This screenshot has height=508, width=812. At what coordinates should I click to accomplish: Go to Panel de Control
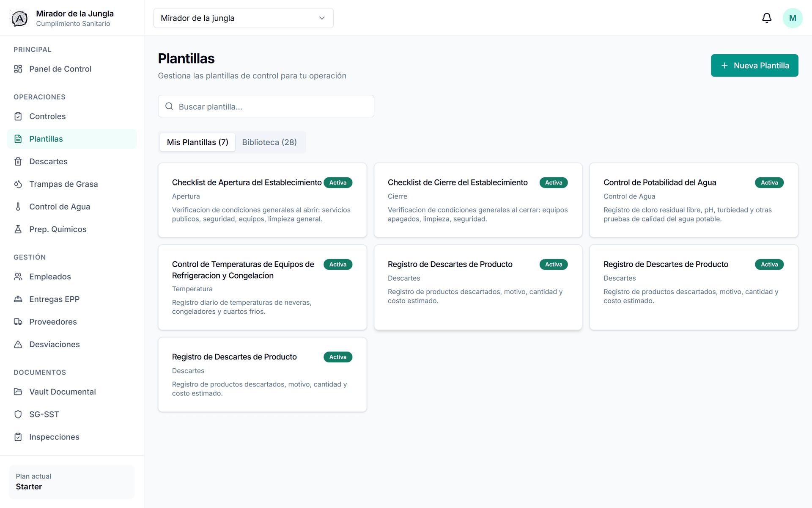[x=72, y=69]
